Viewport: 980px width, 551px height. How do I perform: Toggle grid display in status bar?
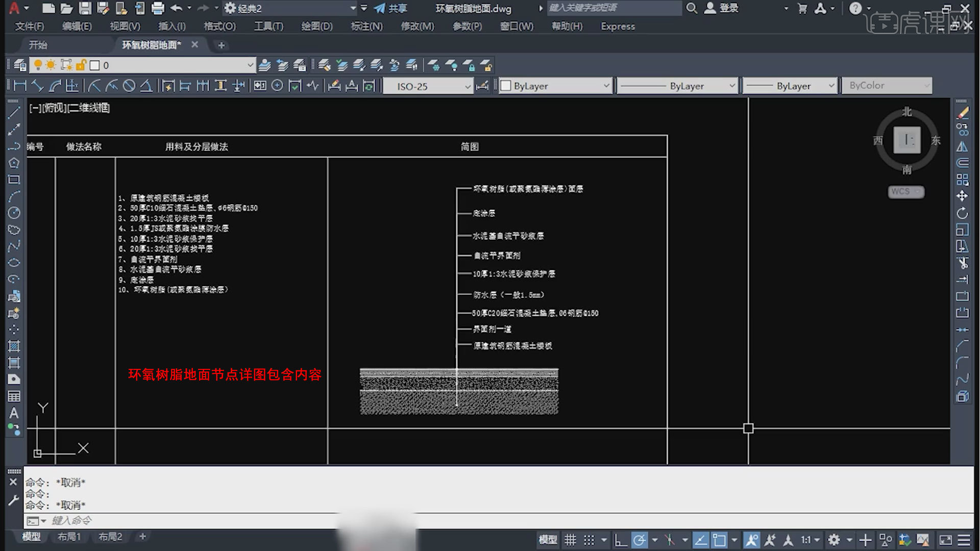click(570, 540)
